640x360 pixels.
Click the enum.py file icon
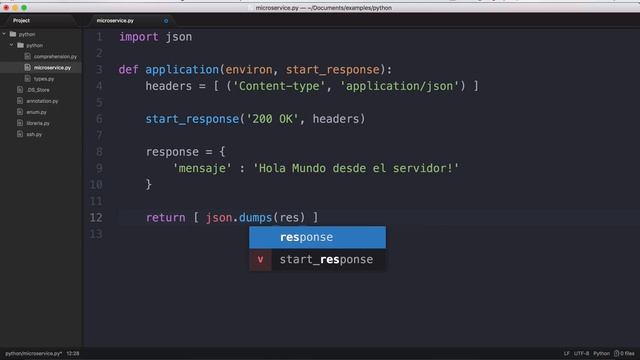click(x=20, y=111)
